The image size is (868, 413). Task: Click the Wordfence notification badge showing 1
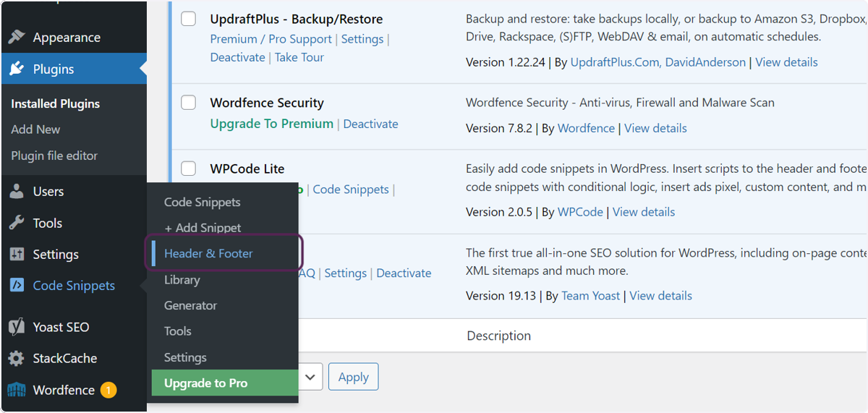108,391
